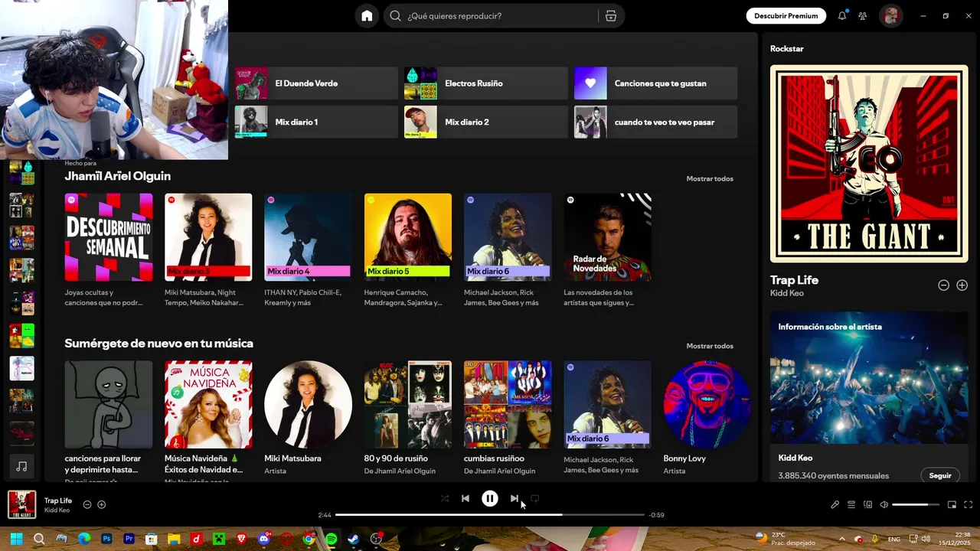Open Mix diario 1 shortcut

pyautogui.click(x=316, y=122)
